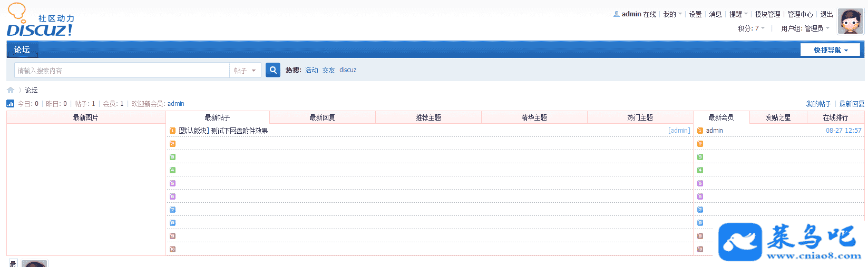Click the search content input field
Image resolution: width=868 pixels, height=267 pixels.
pyautogui.click(x=122, y=71)
